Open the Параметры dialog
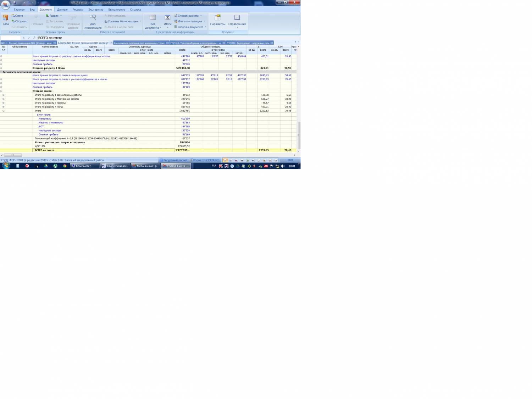Image resolution: width=532 pixels, height=399 pixels. 217,20
